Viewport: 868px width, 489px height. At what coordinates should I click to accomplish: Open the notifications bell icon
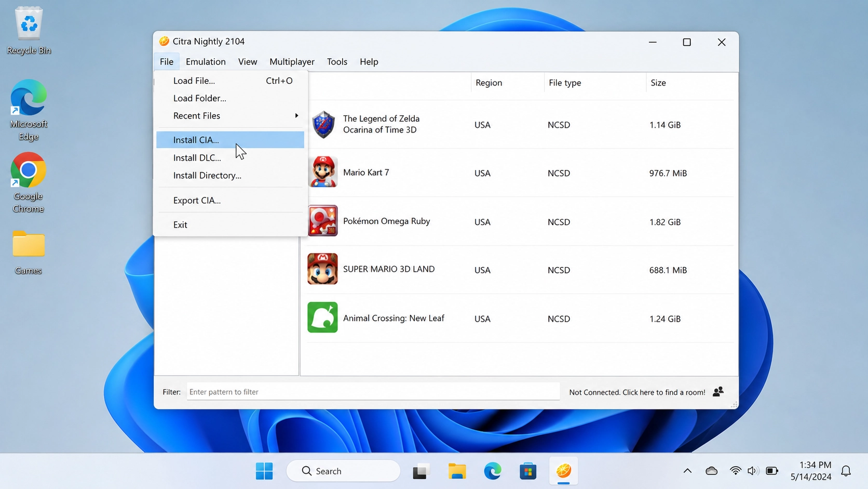pyautogui.click(x=846, y=471)
